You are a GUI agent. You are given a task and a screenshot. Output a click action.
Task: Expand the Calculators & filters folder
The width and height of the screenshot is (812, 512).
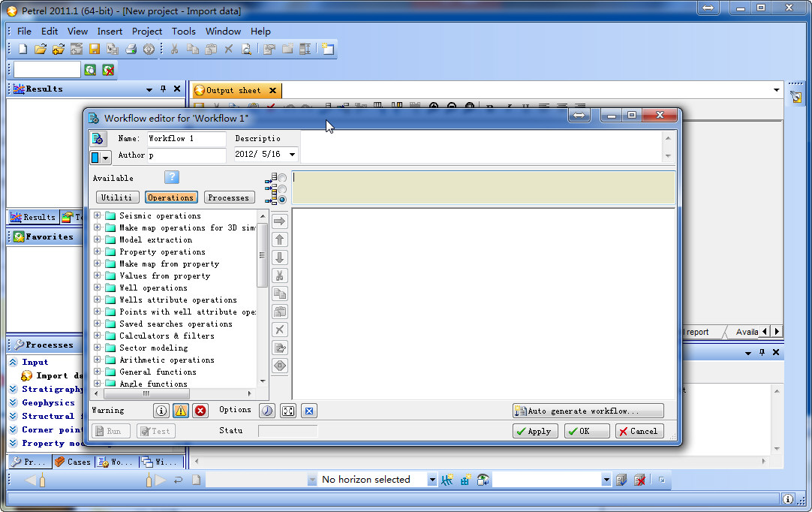coord(97,336)
